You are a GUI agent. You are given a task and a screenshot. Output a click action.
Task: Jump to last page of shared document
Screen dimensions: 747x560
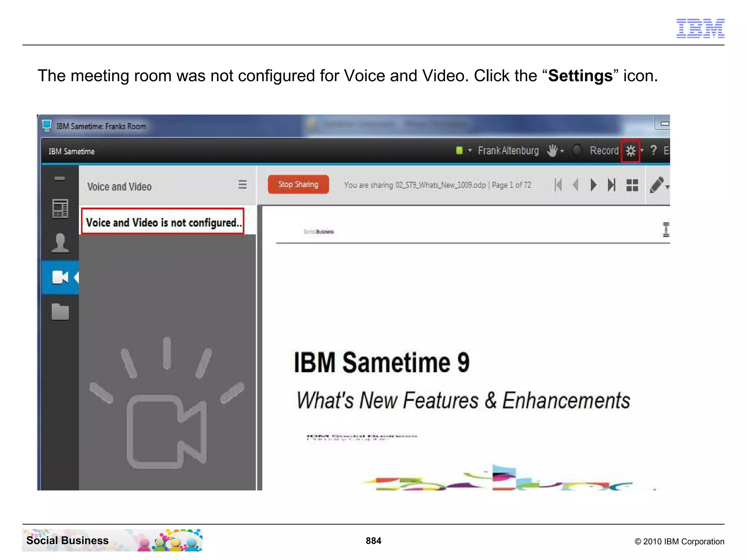(x=612, y=185)
